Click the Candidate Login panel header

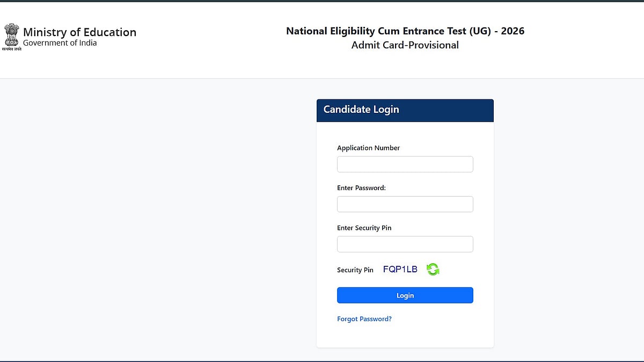pyautogui.click(x=405, y=110)
